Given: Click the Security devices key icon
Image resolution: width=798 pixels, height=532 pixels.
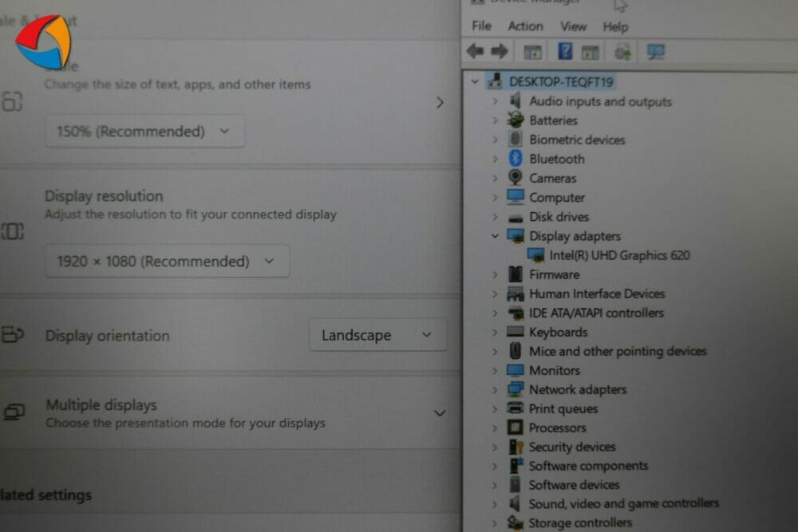Looking at the screenshot, I should click(x=516, y=447).
